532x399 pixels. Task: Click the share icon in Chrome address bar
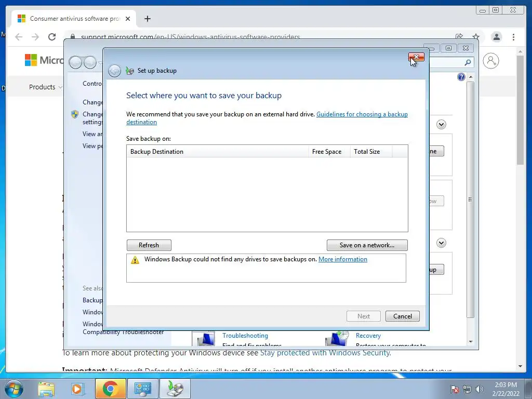tap(459, 37)
